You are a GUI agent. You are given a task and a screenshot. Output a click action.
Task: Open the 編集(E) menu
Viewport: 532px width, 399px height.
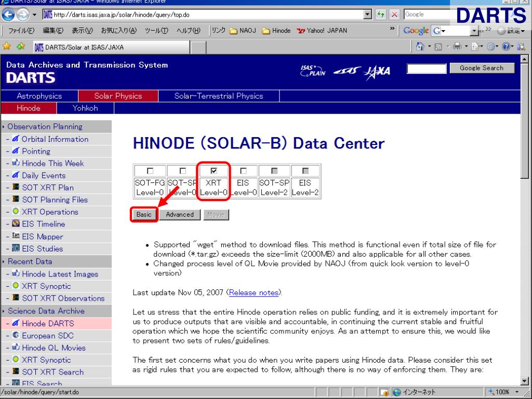[x=53, y=31]
